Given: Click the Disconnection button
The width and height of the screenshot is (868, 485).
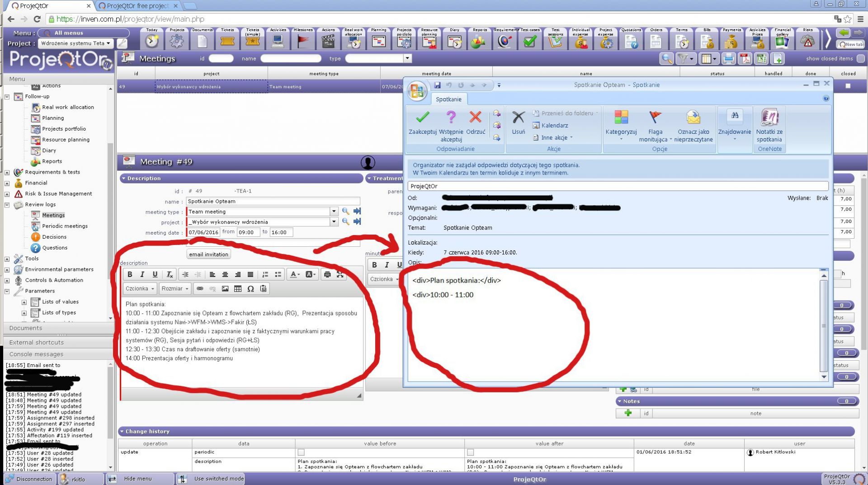Looking at the screenshot, I should point(30,479).
